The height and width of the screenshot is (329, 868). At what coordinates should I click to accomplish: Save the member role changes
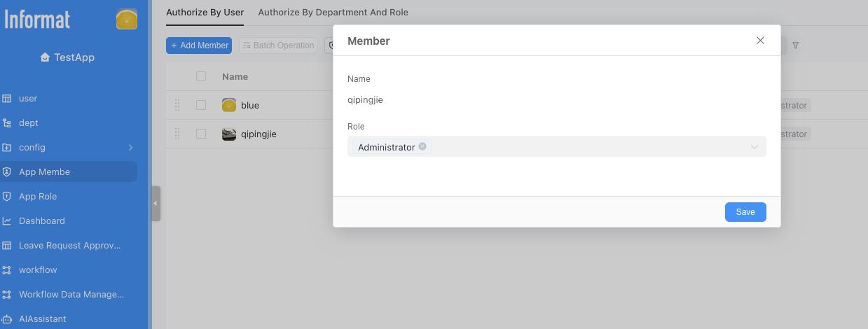coord(745,212)
